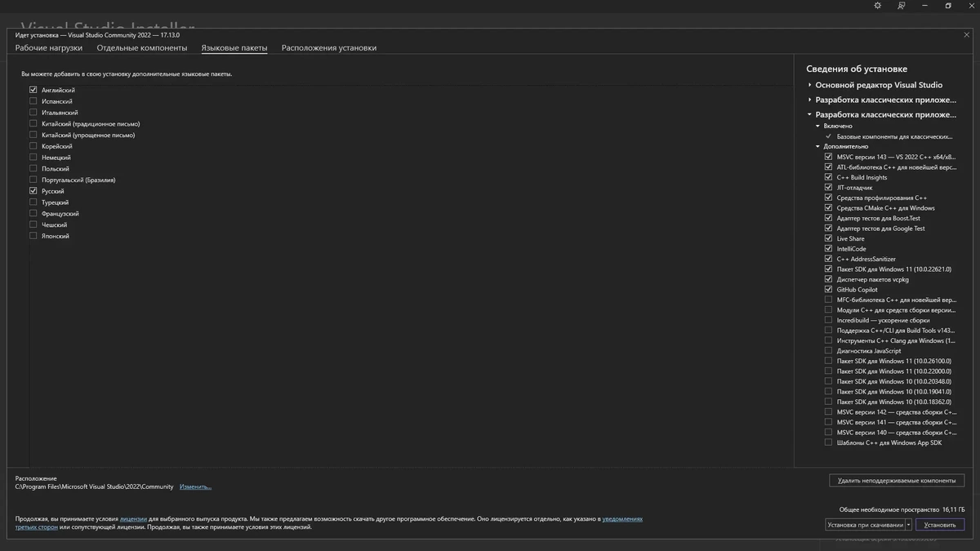Uncheck Пакет SDK Windows 11 (10.0.22621.0)

coord(829,269)
